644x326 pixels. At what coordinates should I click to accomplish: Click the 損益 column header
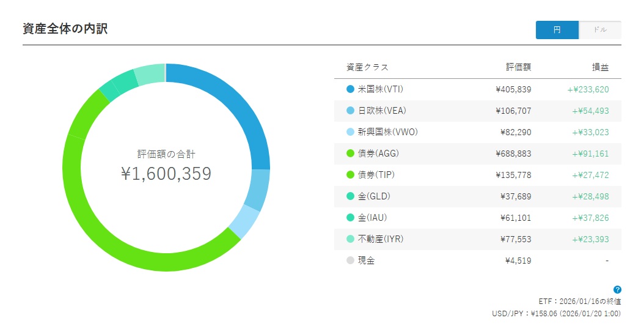point(600,67)
